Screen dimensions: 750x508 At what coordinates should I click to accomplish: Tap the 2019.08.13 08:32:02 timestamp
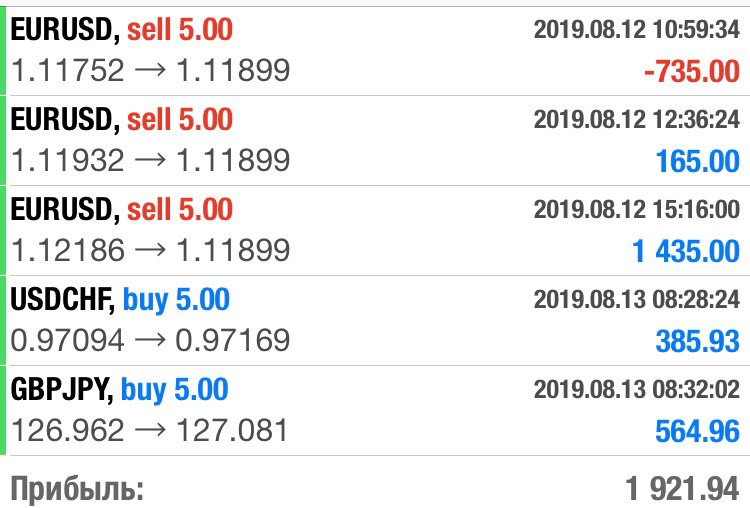tap(637, 389)
